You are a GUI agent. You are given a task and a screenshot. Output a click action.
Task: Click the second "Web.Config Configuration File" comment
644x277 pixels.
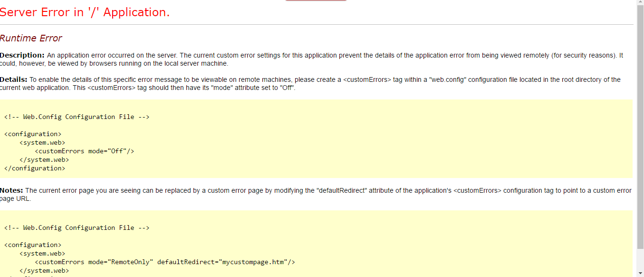click(x=77, y=228)
